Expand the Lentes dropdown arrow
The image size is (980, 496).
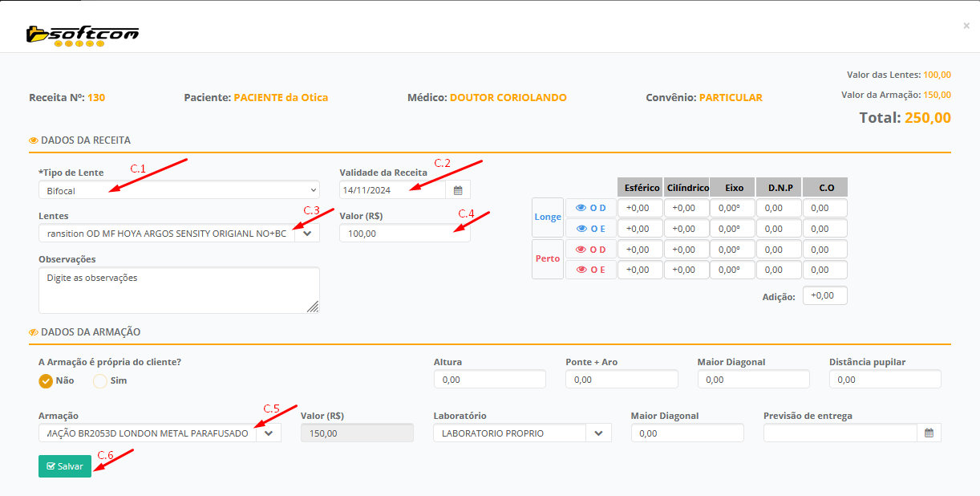click(x=307, y=234)
